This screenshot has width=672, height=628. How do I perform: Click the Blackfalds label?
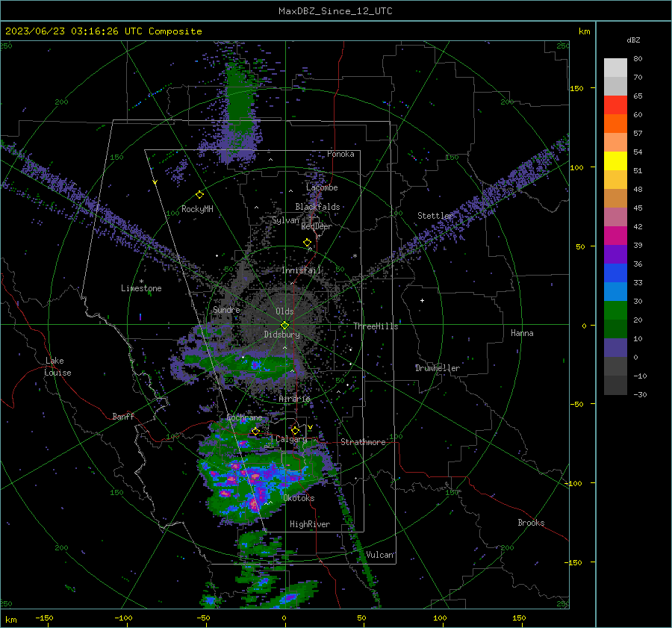(x=317, y=207)
